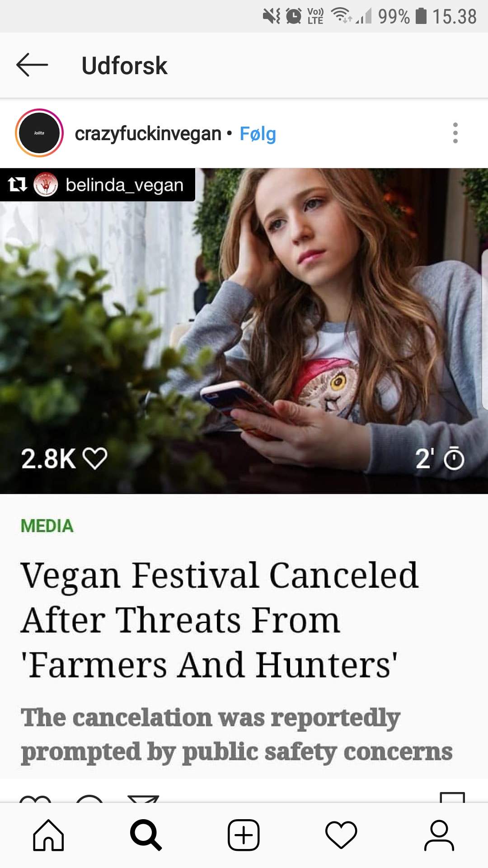Viewport: 488px width, 868px height.
Task: Tap the crazyfuckinvegan profile avatar
Action: tap(39, 133)
